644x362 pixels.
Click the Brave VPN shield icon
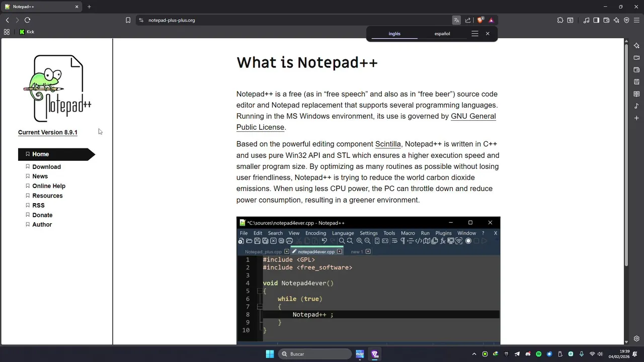tap(626, 20)
